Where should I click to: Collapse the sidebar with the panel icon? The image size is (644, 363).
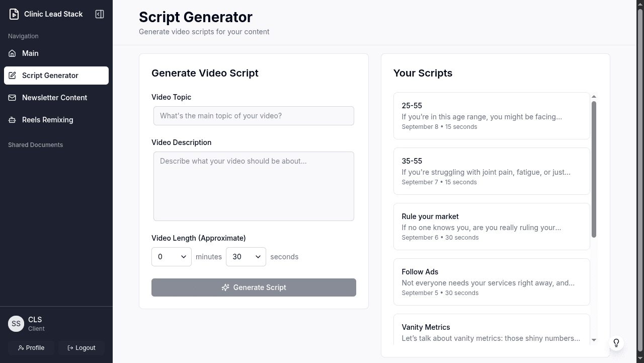(x=99, y=14)
